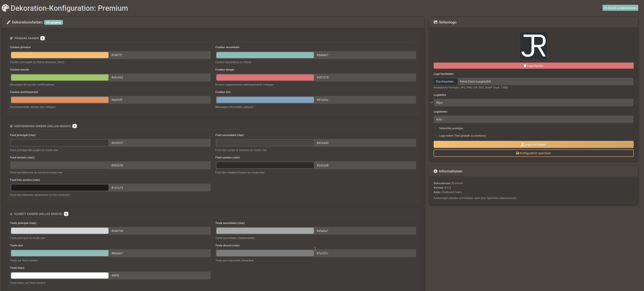
Task: Click the fill icon before Hintergrund Farben
Action: [x=11, y=126]
